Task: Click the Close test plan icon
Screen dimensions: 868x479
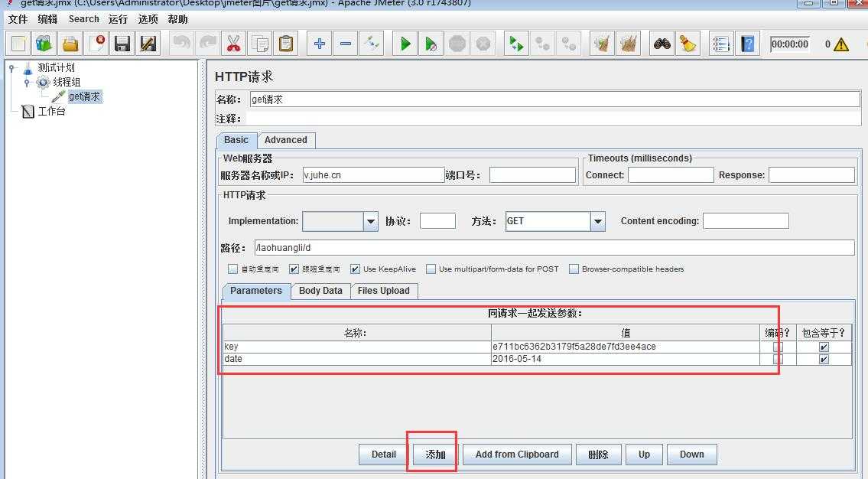Action: point(96,44)
